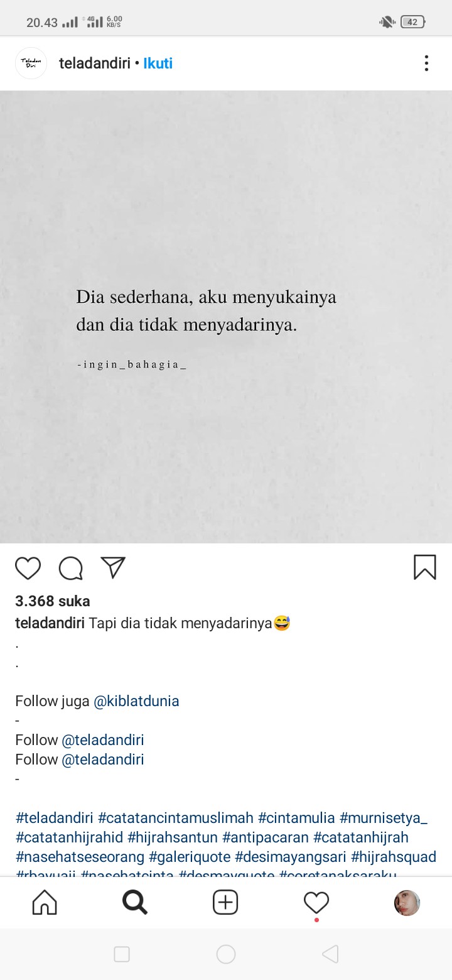Open the activity heart notifications tab

click(316, 903)
